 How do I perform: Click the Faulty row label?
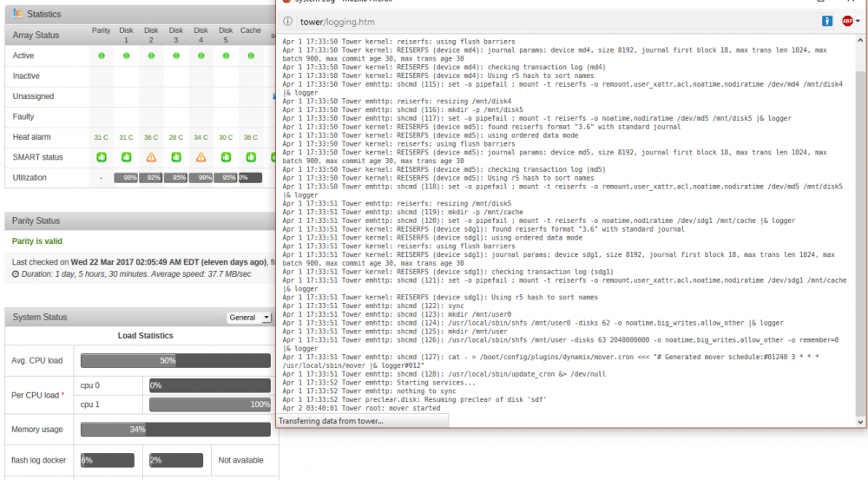click(23, 116)
